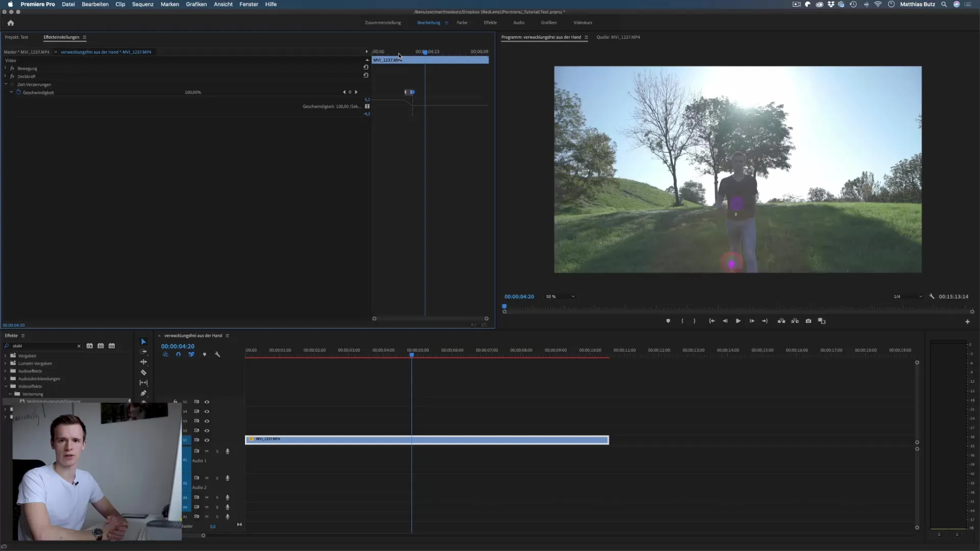Select the Ripple Edit tool
The image size is (980, 551).
[x=143, y=362]
